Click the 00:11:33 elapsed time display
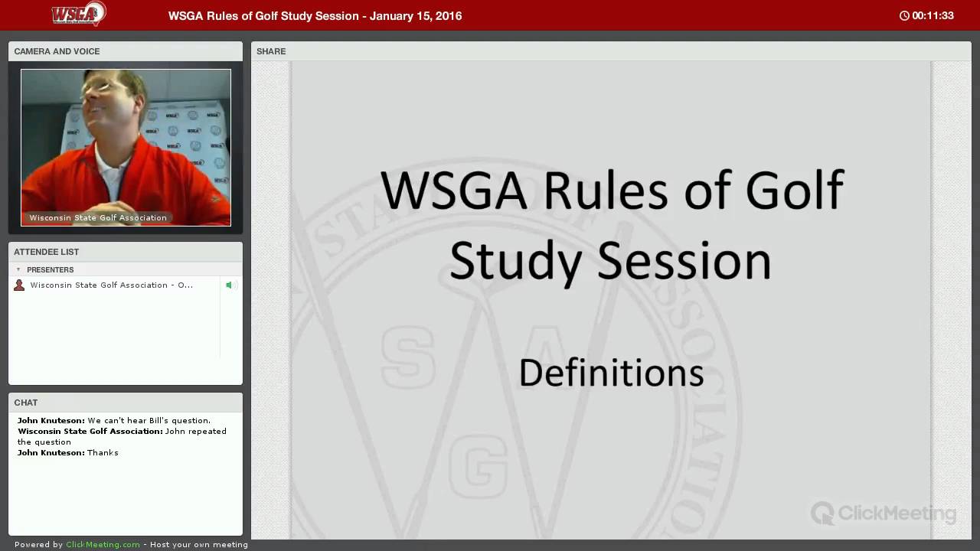The image size is (980, 551). (933, 16)
